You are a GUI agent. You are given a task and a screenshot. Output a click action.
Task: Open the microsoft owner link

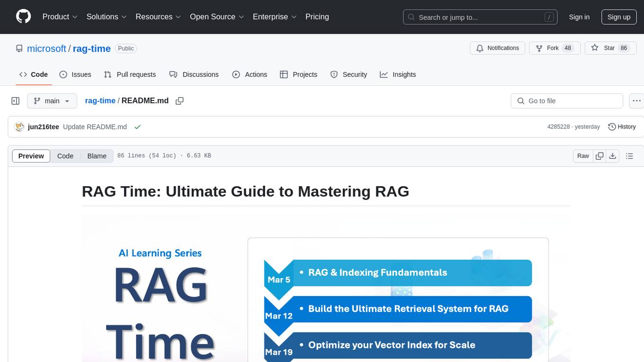(x=46, y=48)
